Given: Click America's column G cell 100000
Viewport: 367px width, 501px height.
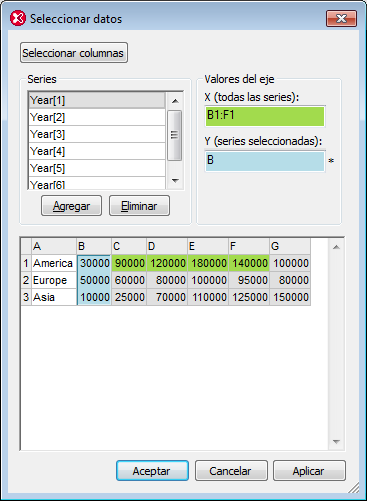Looking at the screenshot, I should tap(290, 263).
